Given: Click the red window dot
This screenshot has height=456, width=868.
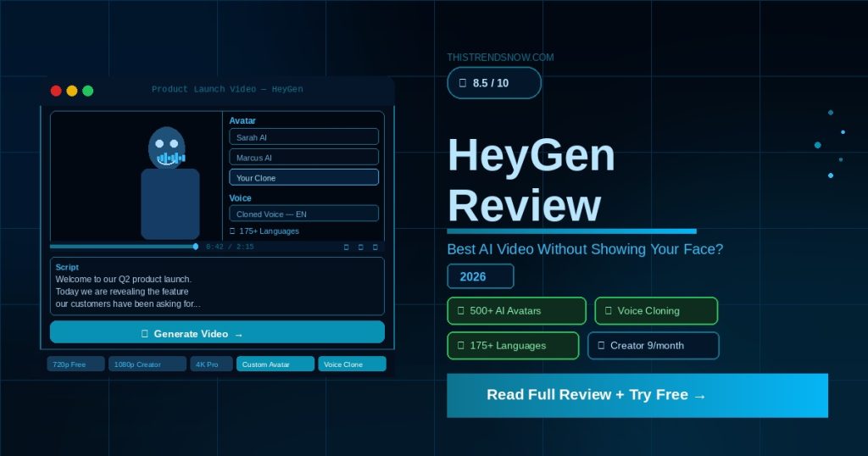Looking at the screenshot, I should pyautogui.click(x=56, y=91).
